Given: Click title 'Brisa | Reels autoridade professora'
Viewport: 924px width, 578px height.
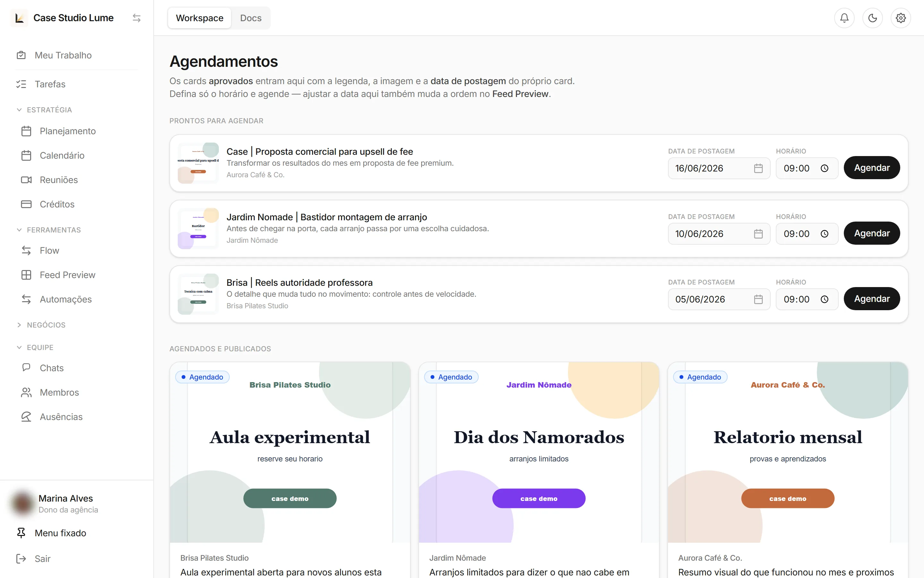Looking at the screenshot, I should (x=299, y=283).
